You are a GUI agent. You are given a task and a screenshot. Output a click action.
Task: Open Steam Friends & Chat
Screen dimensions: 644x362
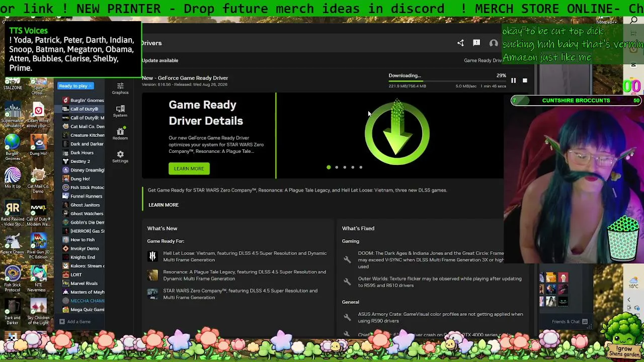(570, 322)
